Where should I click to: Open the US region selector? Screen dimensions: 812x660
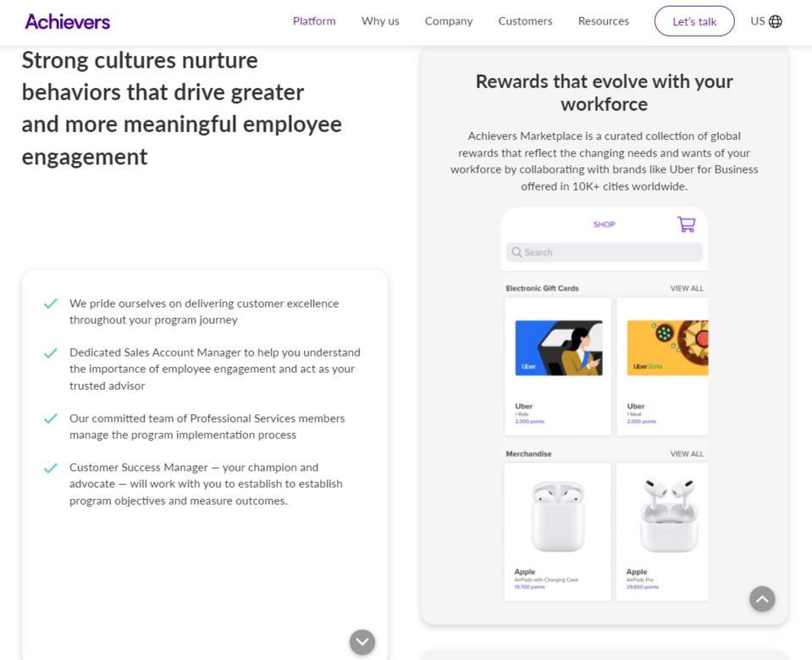766,21
